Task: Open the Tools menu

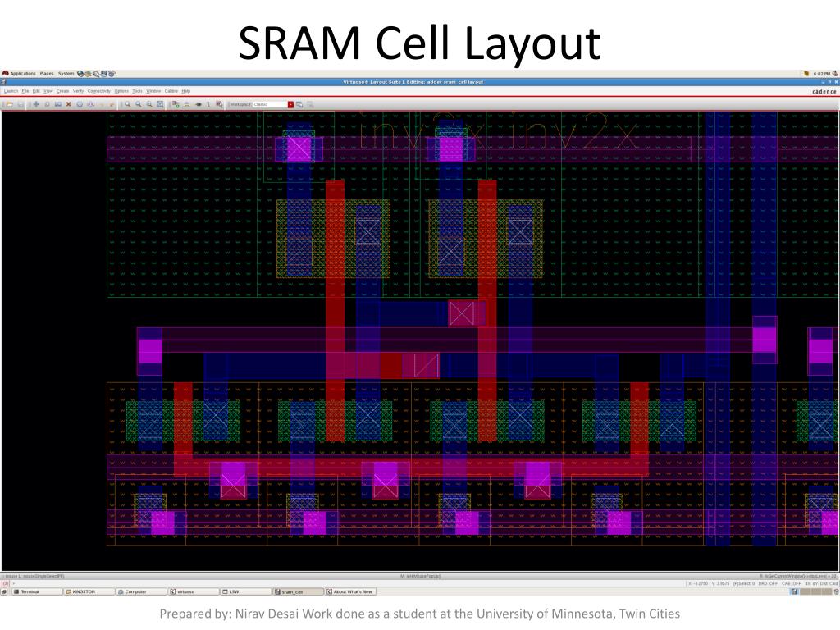Action: (x=137, y=91)
